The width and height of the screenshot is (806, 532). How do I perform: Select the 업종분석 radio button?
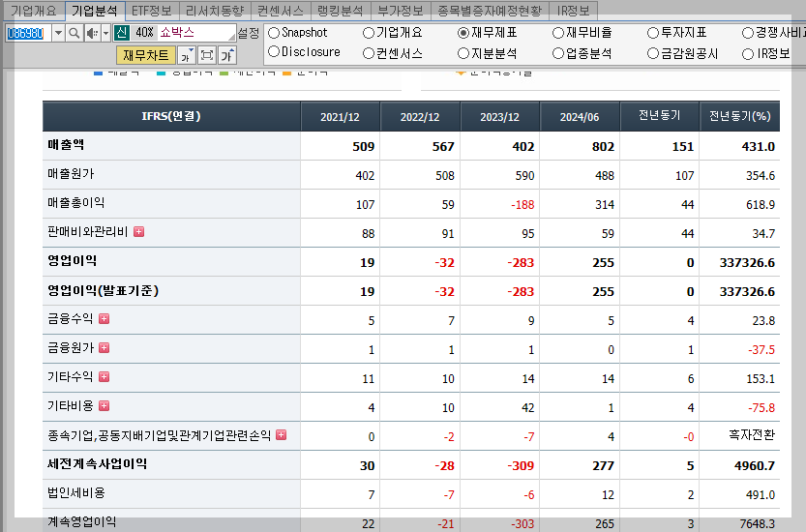(558, 53)
